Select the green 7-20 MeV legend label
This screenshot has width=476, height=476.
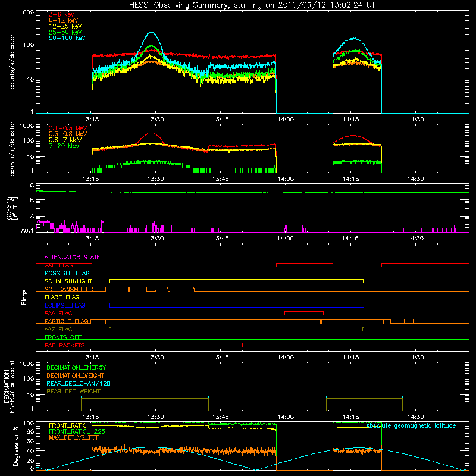tap(64, 146)
